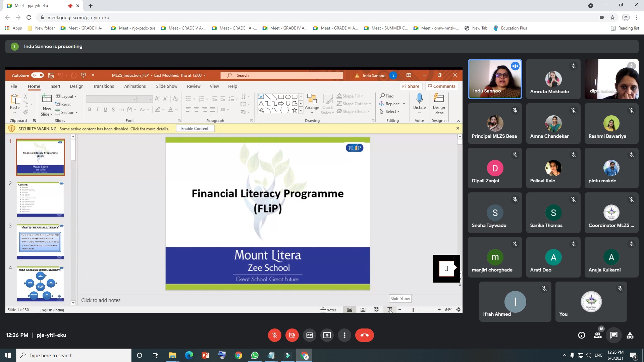Switch to Slide Sorter view
Viewport: 644px width, 362px height.
tap(363, 310)
